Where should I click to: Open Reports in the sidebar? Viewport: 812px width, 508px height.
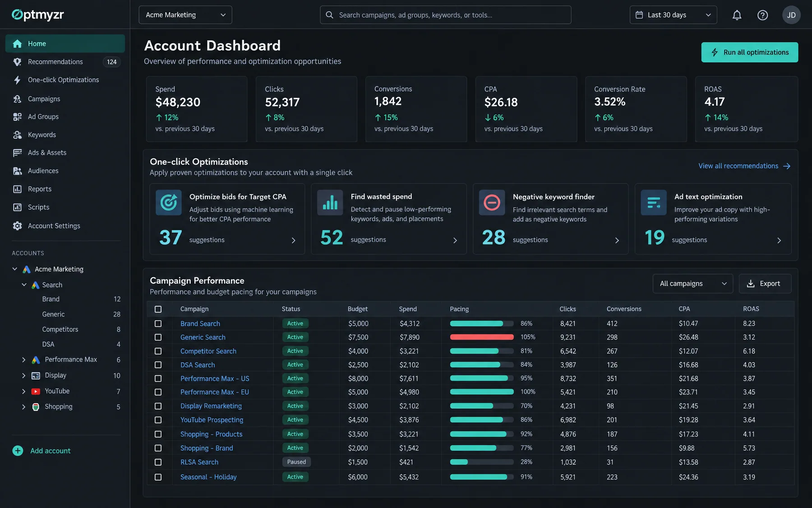point(65,189)
